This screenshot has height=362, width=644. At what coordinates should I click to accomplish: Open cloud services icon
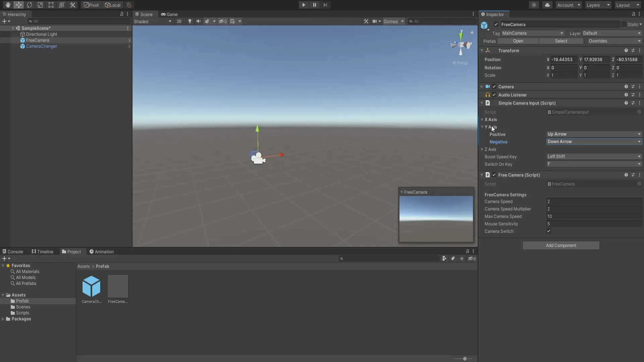pos(547,5)
